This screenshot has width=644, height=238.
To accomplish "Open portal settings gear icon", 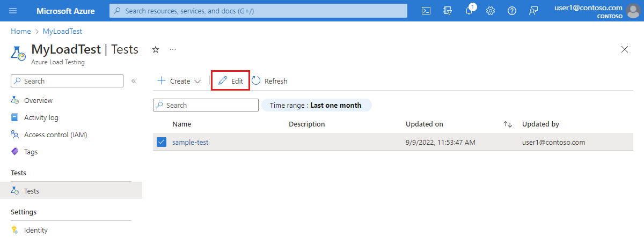I will 491,11.
